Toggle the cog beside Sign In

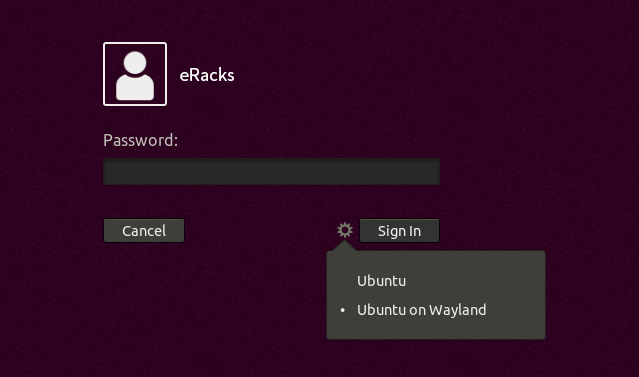345,230
